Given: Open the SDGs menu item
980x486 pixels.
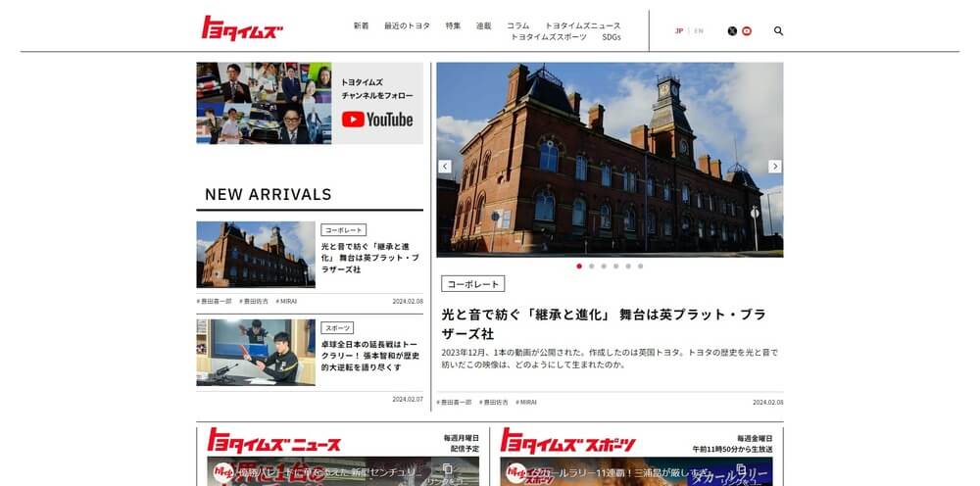Looking at the screenshot, I should [612, 37].
